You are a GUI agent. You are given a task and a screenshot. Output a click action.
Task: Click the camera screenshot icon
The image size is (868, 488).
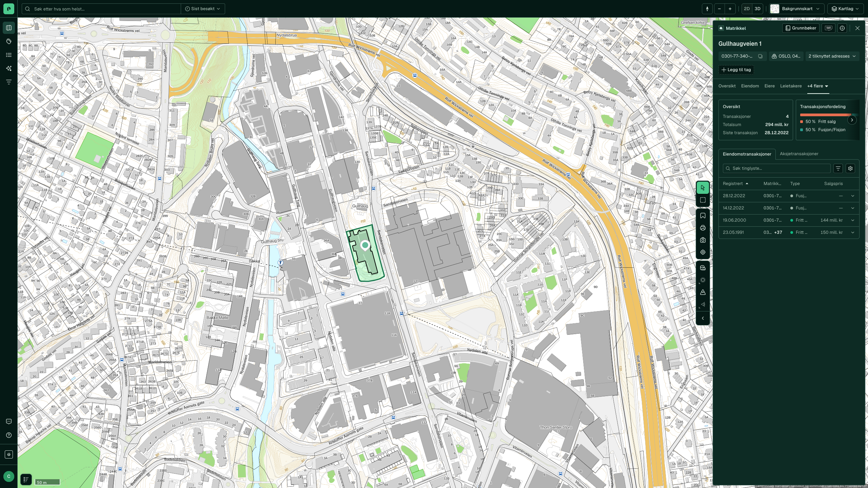(703, 240)
